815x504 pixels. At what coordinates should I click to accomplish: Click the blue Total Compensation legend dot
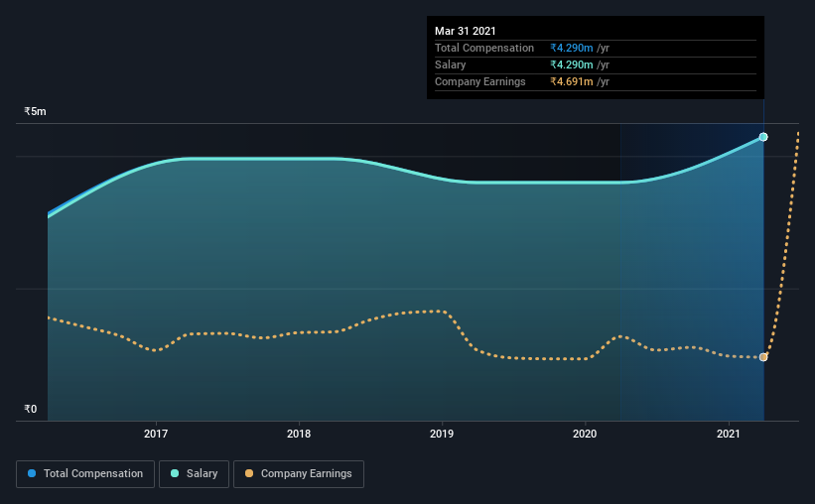pyautogui.click(x=32, y=473)
